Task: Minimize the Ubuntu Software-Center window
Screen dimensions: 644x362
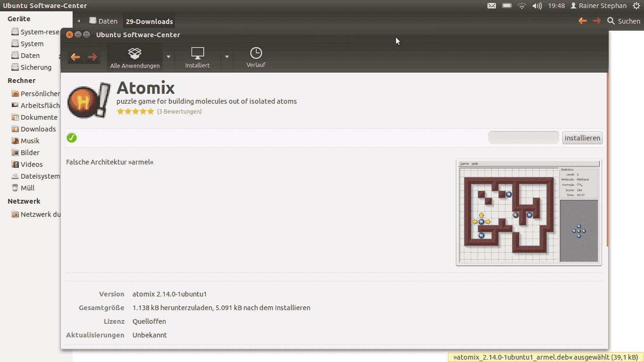Action: click(x=78, y=35)
